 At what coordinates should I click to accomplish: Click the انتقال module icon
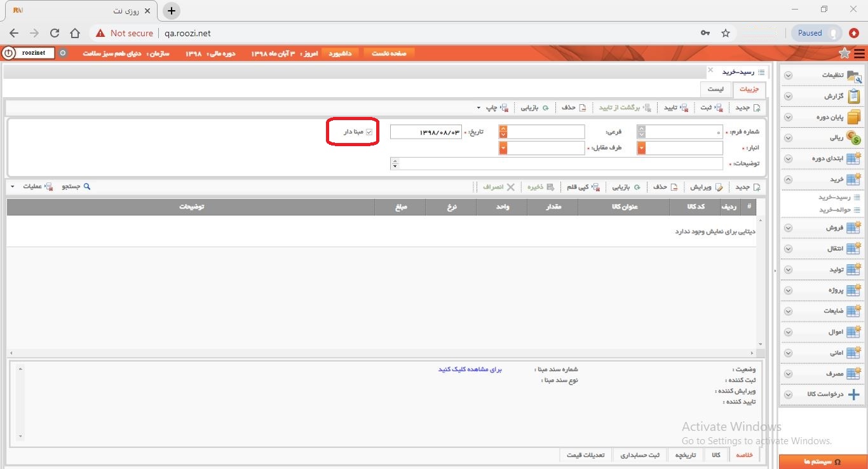(x=854, y=248)
